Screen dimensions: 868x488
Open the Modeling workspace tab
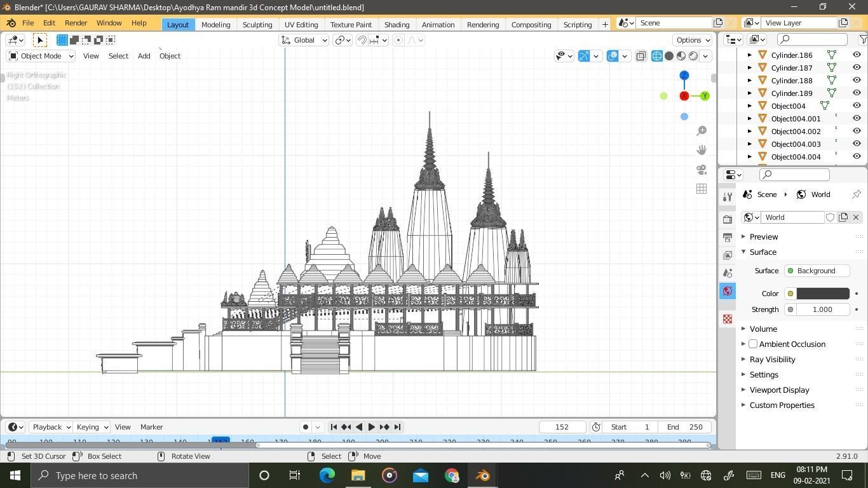click(x=215, y=25)
